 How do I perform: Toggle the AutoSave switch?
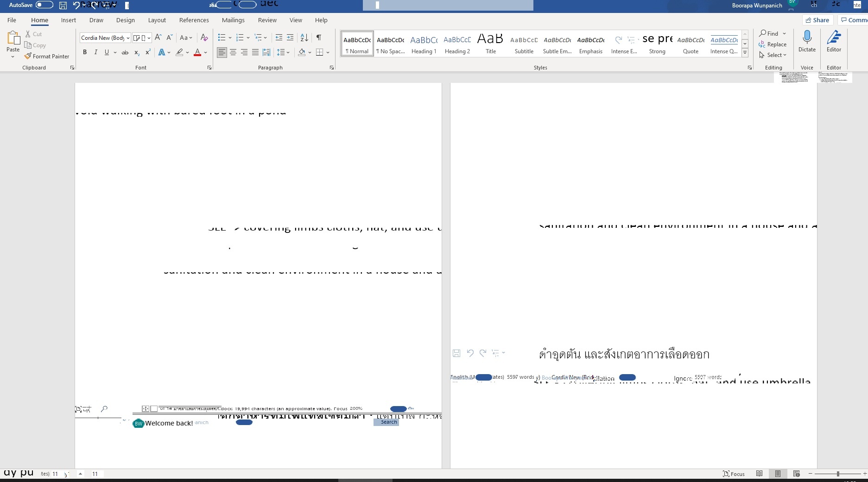(44, 5)
